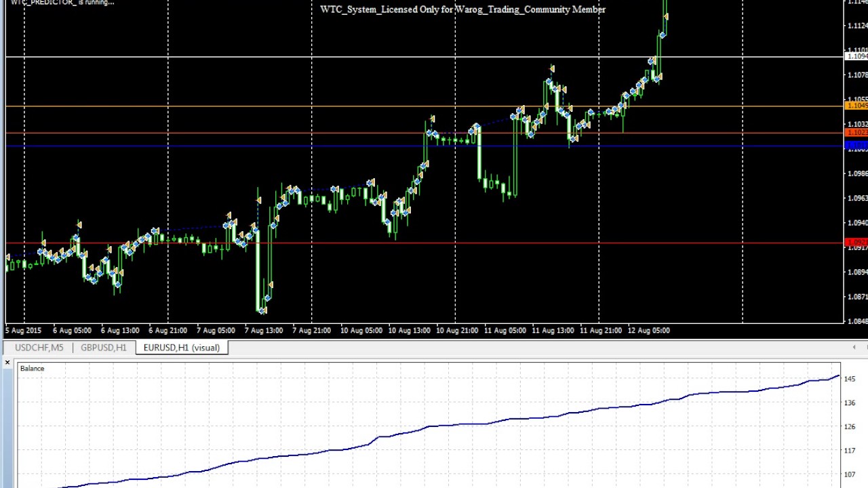Click the '11 Aug 21:00' time label
868x488 pixels.
point(601,331)
